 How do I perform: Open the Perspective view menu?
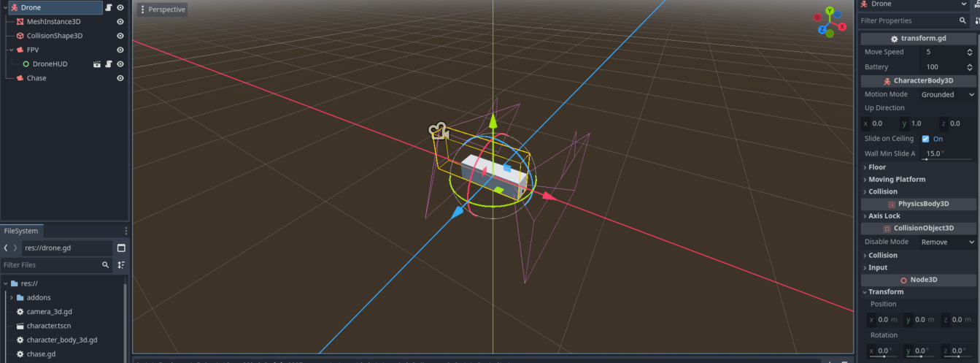[162, 9]
